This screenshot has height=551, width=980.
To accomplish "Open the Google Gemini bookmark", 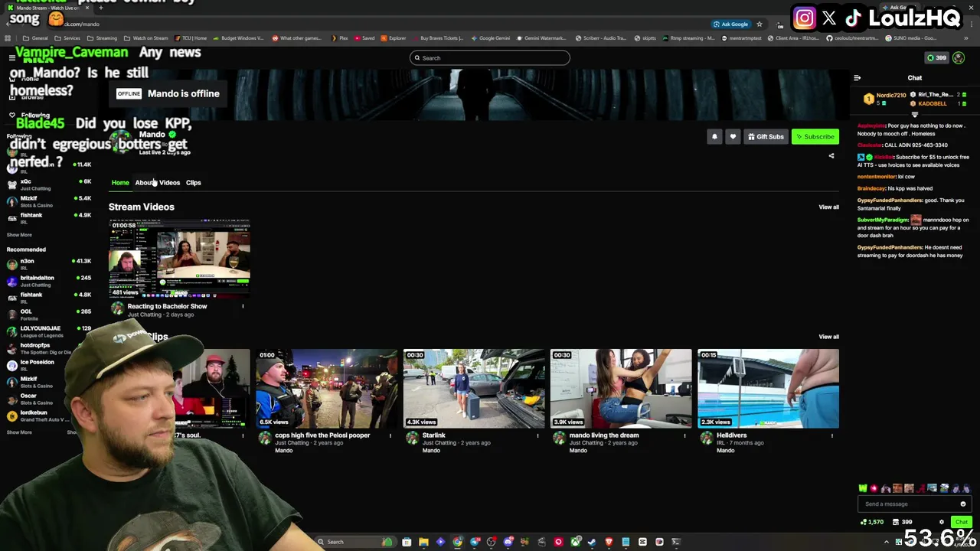I will [x=490, y=38].
